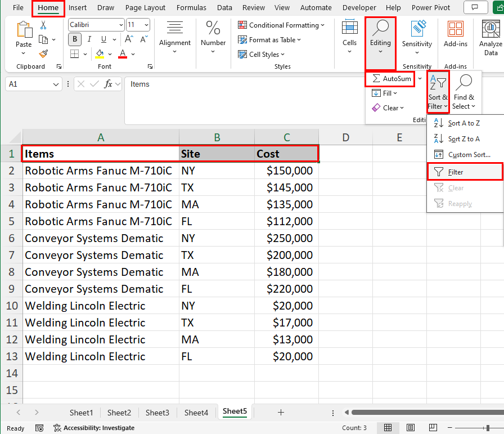504x434 pixels.
Task: Open Custom Sort dialog
Action: [462, 155]
